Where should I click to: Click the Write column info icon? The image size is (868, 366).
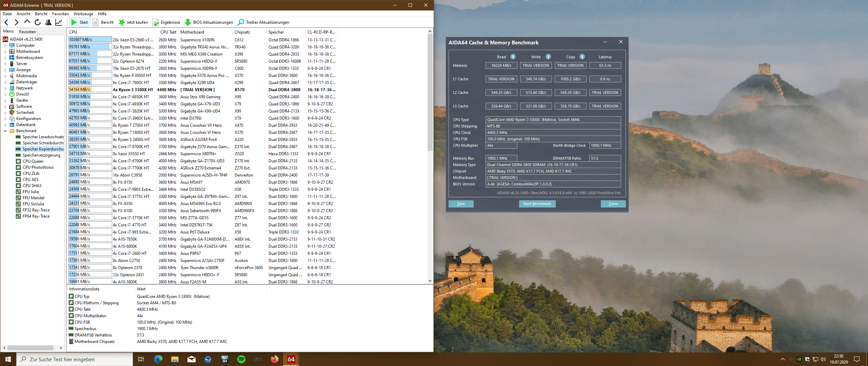(548, 57)
